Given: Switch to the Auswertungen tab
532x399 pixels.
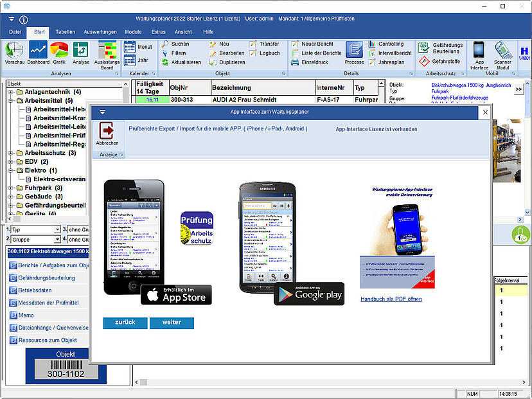Looking at the screenshot, I should [100, 32].
